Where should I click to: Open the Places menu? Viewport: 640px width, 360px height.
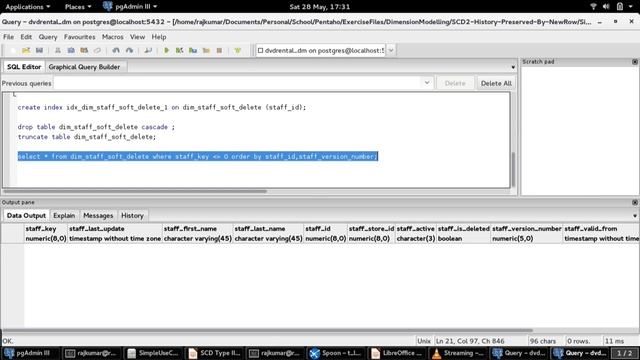pos(78,7)
